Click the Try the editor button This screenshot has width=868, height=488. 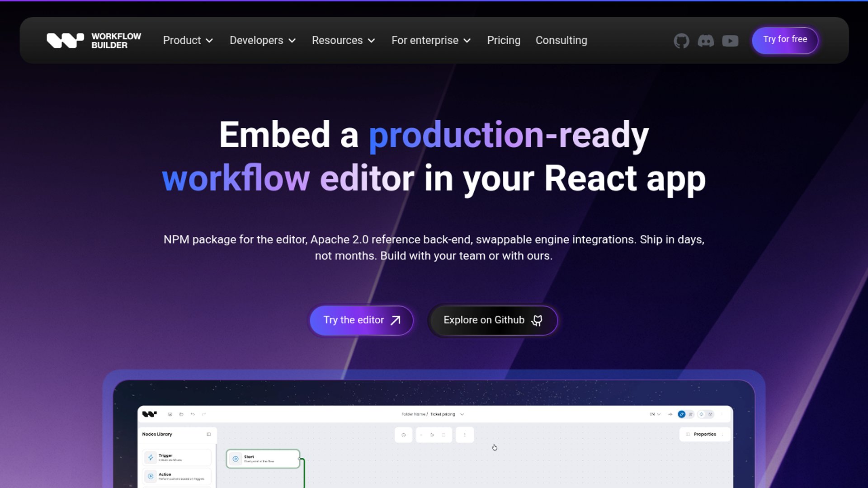[x=362, y=320]
